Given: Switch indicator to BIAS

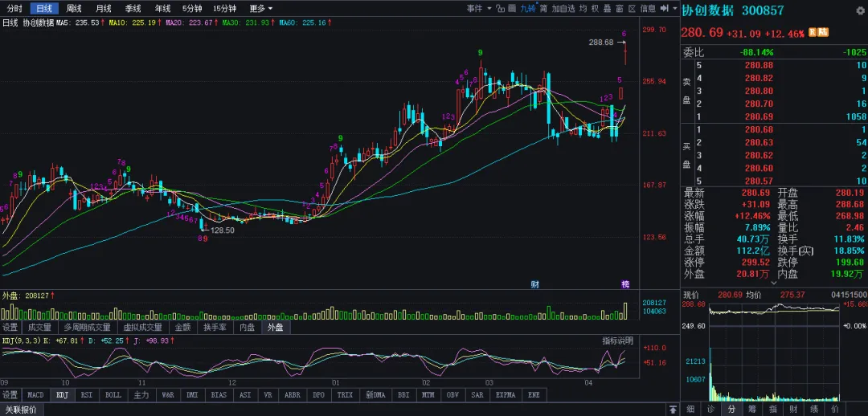Looking at the screenshot, I should coord(218,395).
